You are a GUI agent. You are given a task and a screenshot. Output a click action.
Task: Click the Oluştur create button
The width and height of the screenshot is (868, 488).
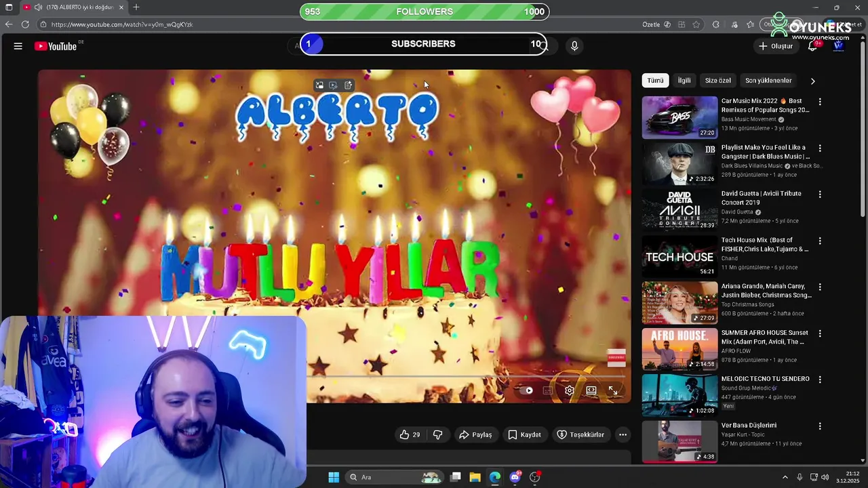[776, 46]
